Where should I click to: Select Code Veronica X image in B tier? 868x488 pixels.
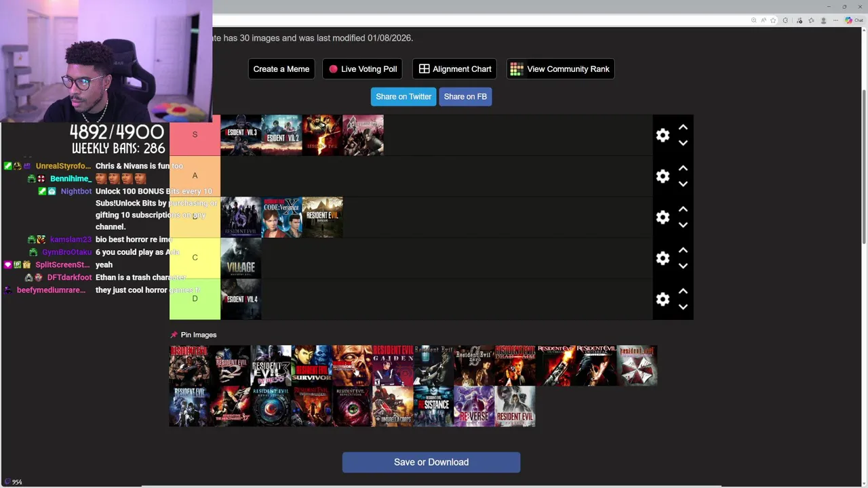pos(281,217)
